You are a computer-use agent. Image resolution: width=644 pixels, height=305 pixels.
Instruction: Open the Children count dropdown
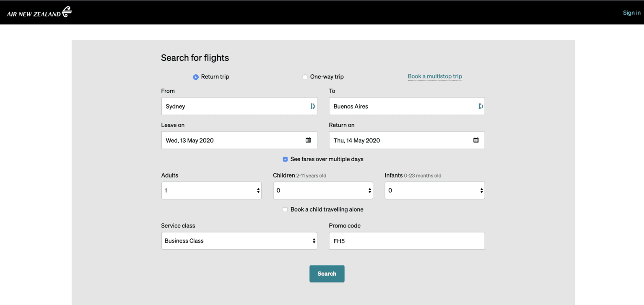(323, 191)
